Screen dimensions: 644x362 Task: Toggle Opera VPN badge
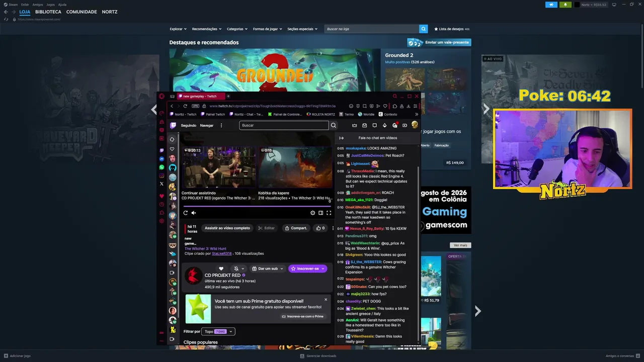[x=196, y=106]
